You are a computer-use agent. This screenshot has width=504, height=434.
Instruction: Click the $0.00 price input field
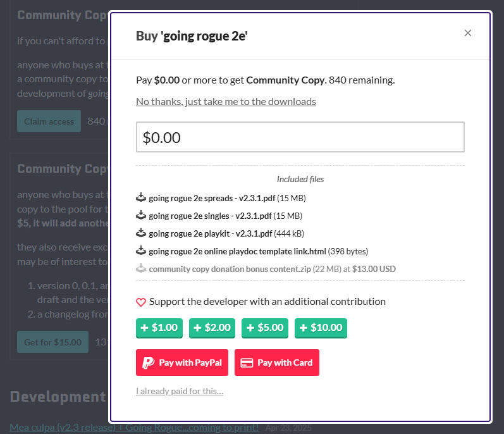[x=300, y=137]
